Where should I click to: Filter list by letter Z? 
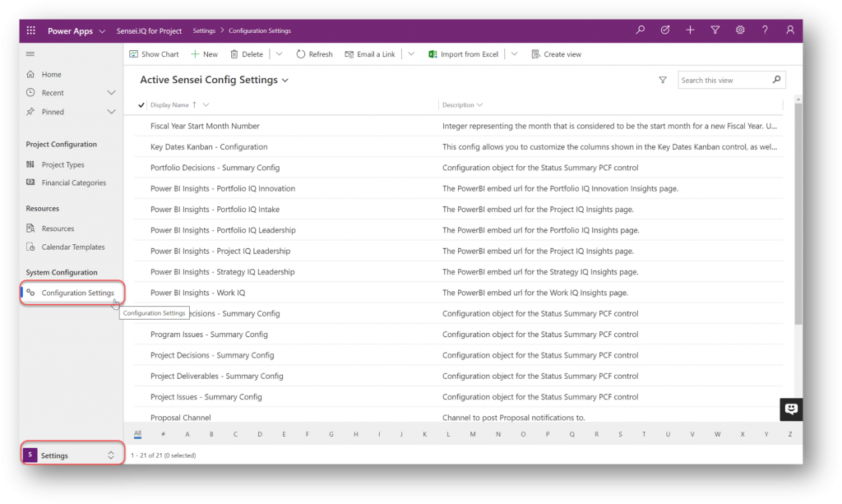(790, 434)
